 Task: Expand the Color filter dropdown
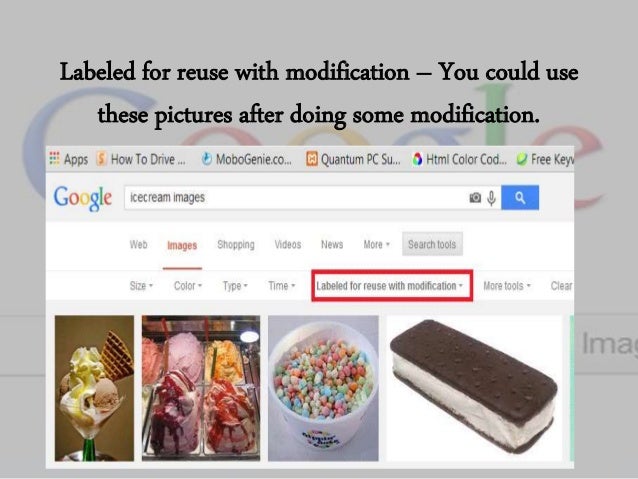pos(188,286)
